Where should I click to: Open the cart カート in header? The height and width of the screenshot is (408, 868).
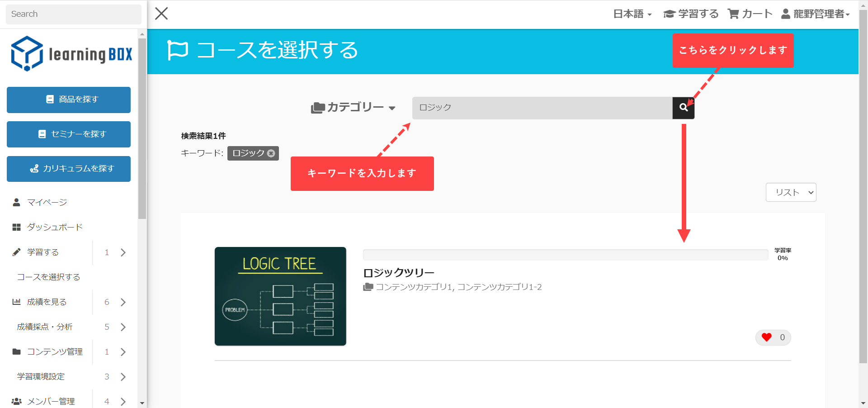[750, 14]
